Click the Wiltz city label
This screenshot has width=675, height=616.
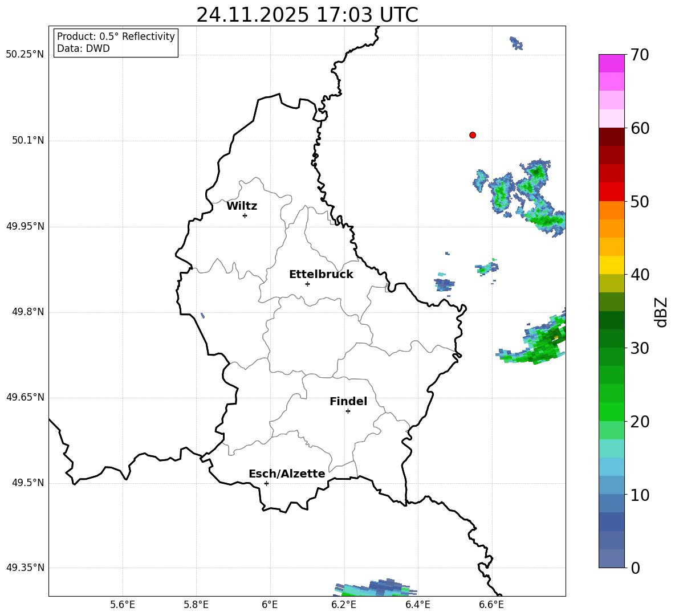(242, 206)
